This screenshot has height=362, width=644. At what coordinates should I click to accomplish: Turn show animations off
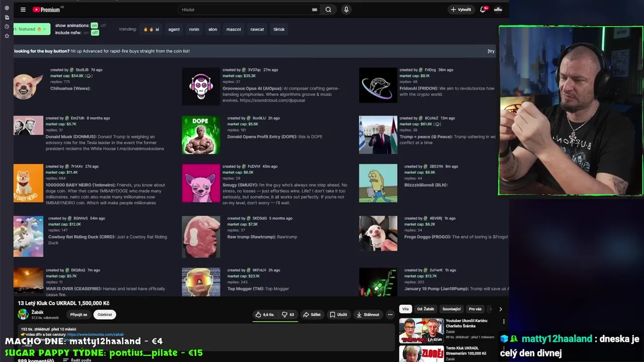pos(103,26)
